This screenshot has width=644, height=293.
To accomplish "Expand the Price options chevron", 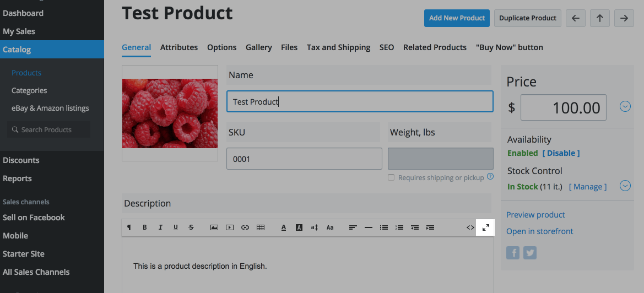I will pyautogui.click(x=625, y=107).
